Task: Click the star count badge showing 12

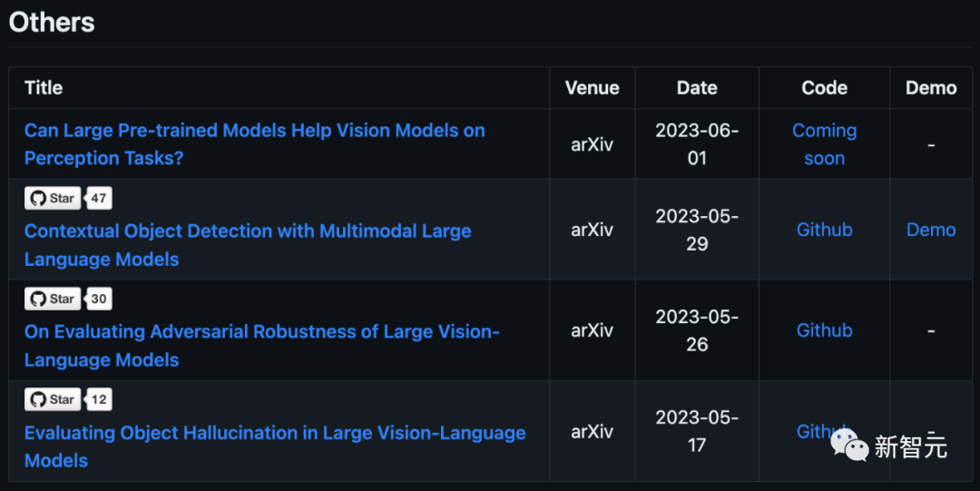Action: click(x=100, y=399)
